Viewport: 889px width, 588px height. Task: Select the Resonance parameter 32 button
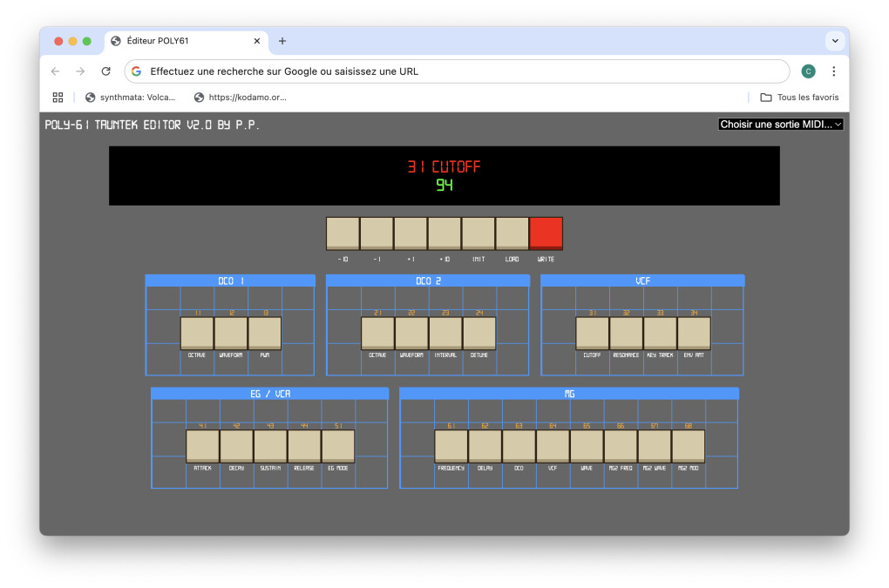click(x=626, y=333)
